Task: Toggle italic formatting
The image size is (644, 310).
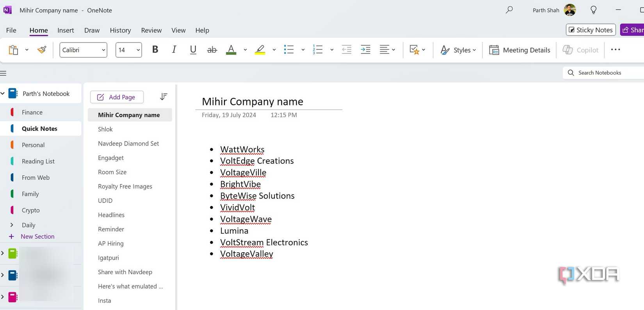Action: tap(174, 50)
